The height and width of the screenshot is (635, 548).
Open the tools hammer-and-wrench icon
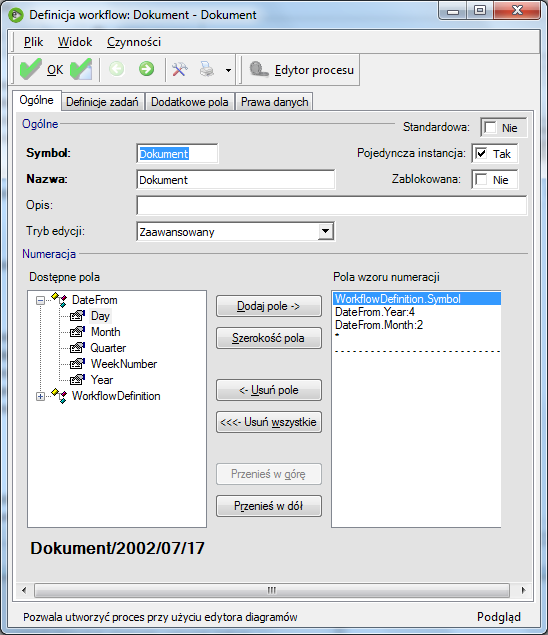[x=179, y=70]
